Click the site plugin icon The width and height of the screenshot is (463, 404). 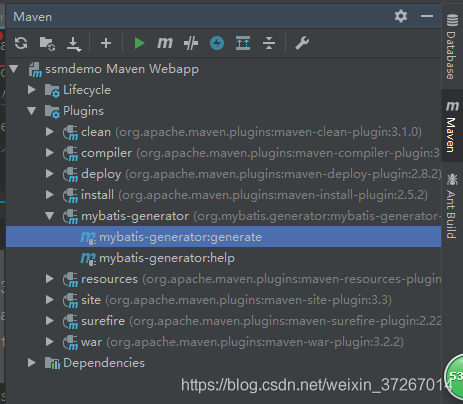(x=70, y=301)
